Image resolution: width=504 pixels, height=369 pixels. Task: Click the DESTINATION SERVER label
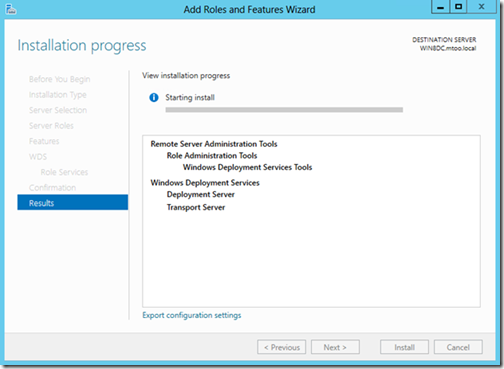point(444,40)
